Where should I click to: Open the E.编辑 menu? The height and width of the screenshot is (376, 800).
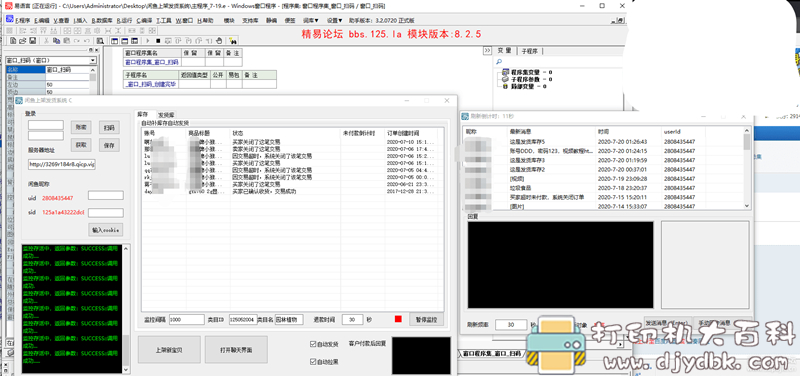point(42,21)
